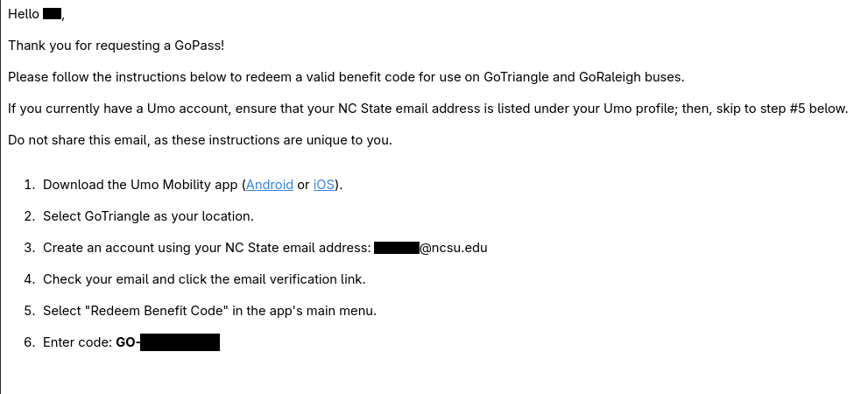868x394 pixels.
Task: Click the "@ncsu.edu" email domain text
Action: pos(454,248)
